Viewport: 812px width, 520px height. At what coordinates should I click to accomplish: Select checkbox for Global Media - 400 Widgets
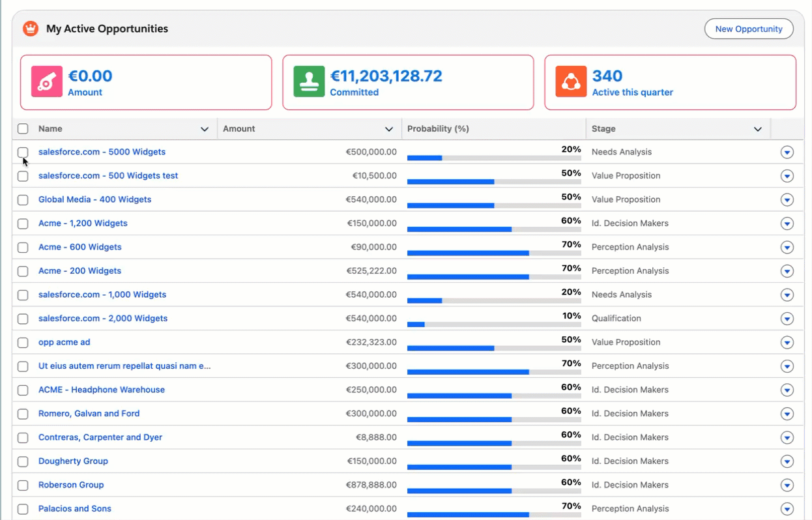point(23,199)
